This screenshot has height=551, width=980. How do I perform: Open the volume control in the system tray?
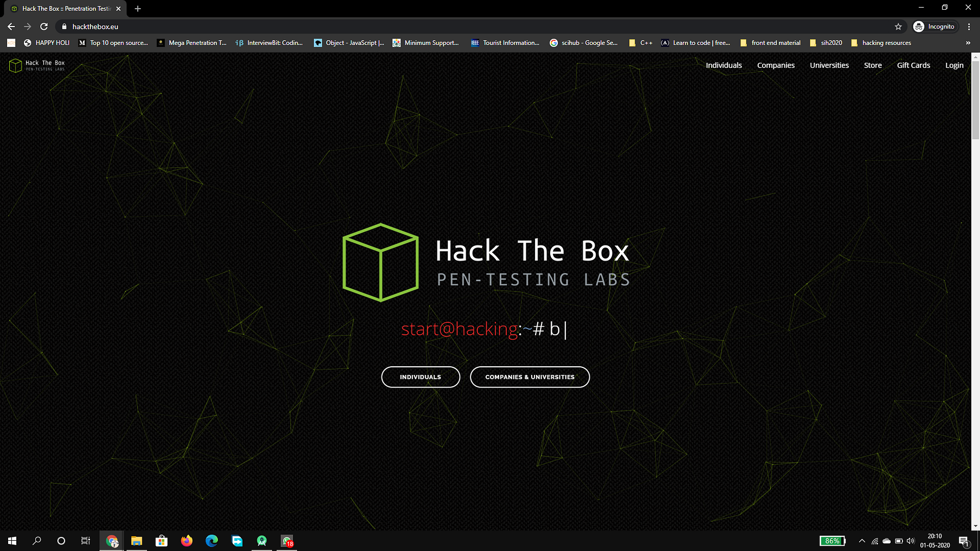[x=910, y=540]
